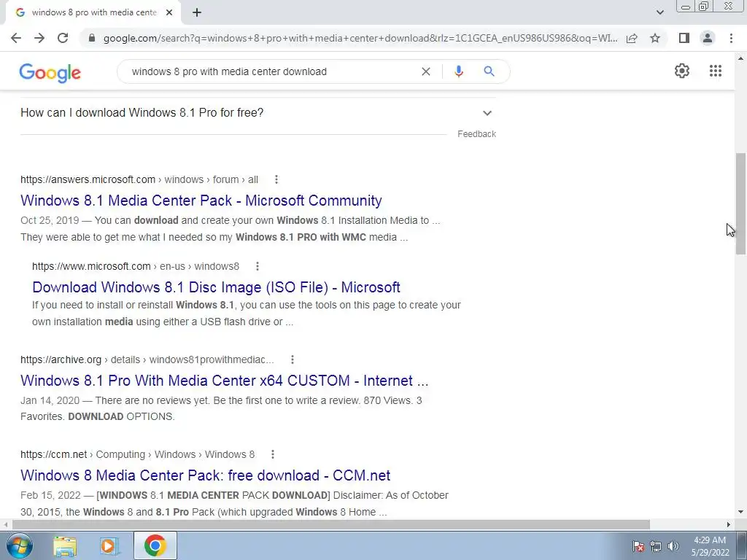Click the Feedback link

coord(476,134)
